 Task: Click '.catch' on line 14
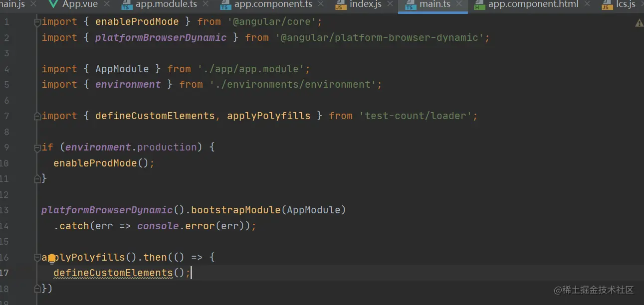pos(71,226)
